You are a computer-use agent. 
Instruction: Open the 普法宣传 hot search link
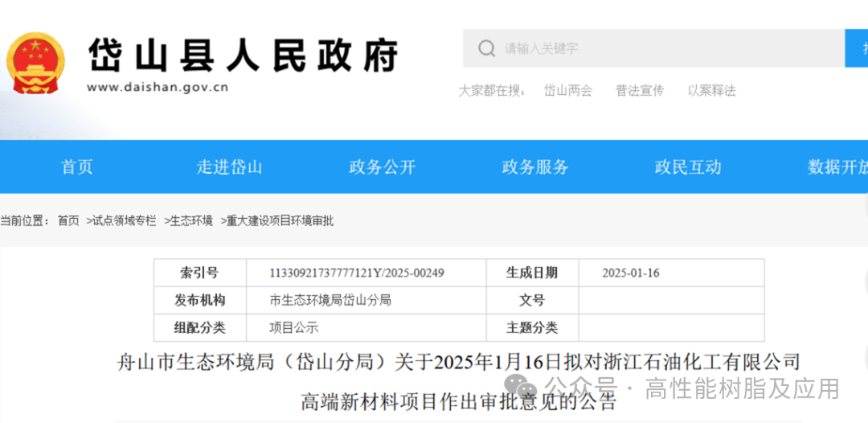[x=640, y=91]
